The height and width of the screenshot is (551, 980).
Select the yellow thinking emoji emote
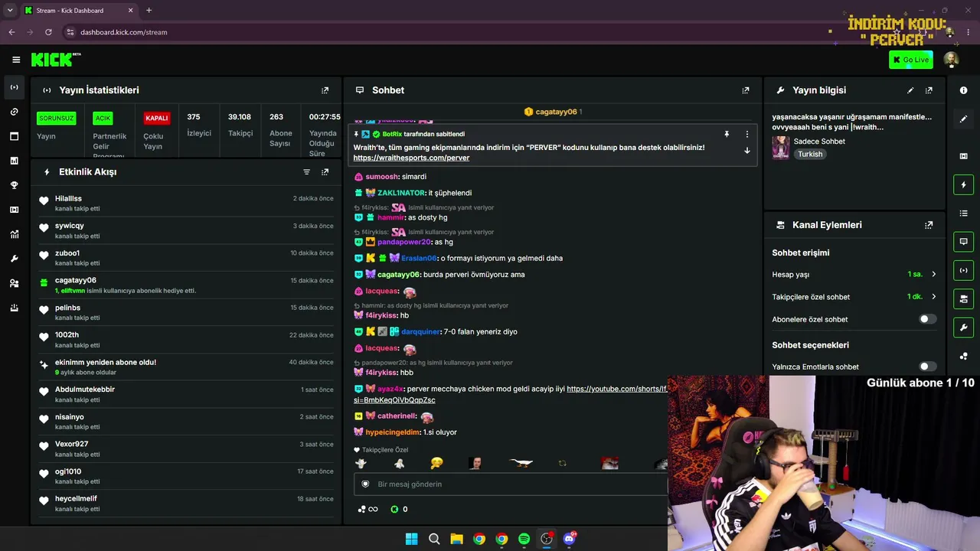pos(436,463)
